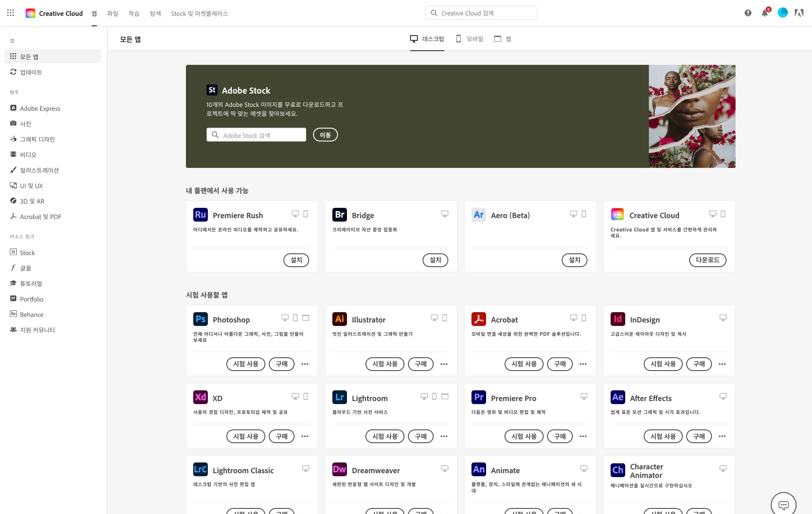
Task: Open 글꼴 link in sidebar
Action: pos(53,268)
